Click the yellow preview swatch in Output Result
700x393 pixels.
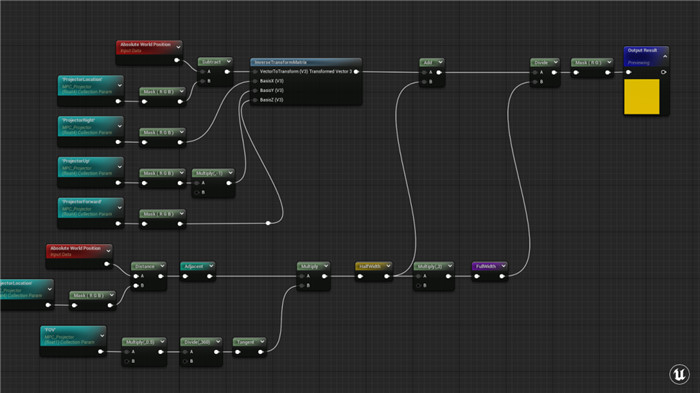point(642,97)
